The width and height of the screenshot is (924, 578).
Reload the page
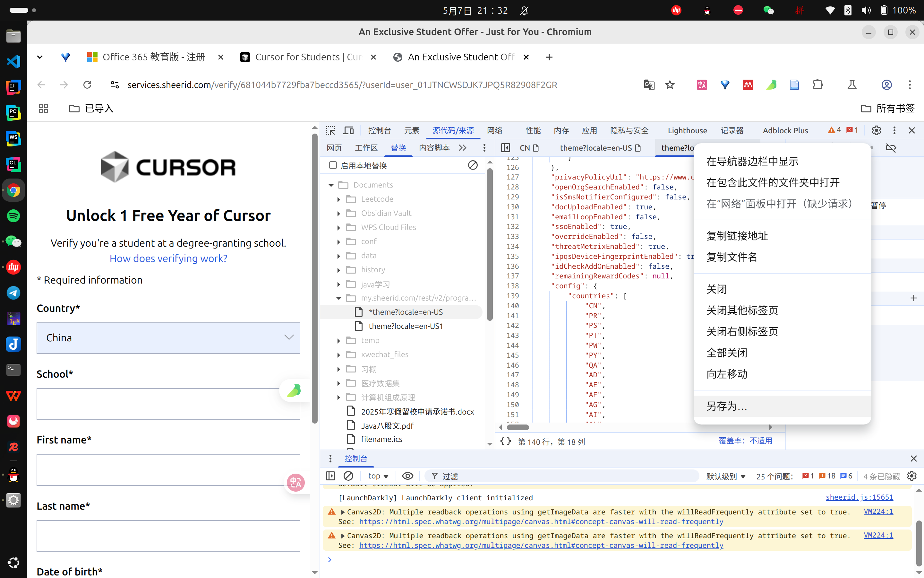tap(88, 84)
